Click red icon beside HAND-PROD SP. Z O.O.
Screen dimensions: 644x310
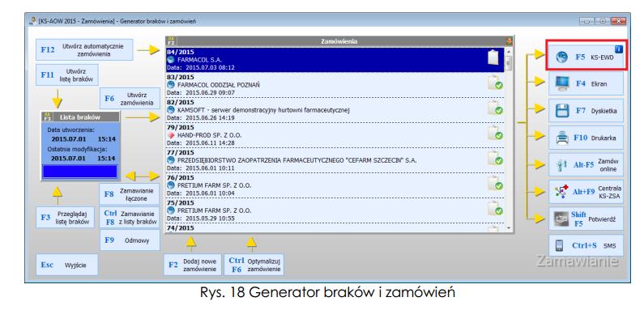[171, 135]
